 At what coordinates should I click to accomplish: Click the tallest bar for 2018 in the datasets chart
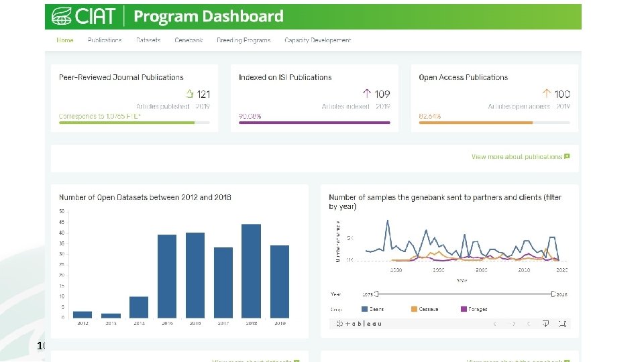(x=252, y=271)
